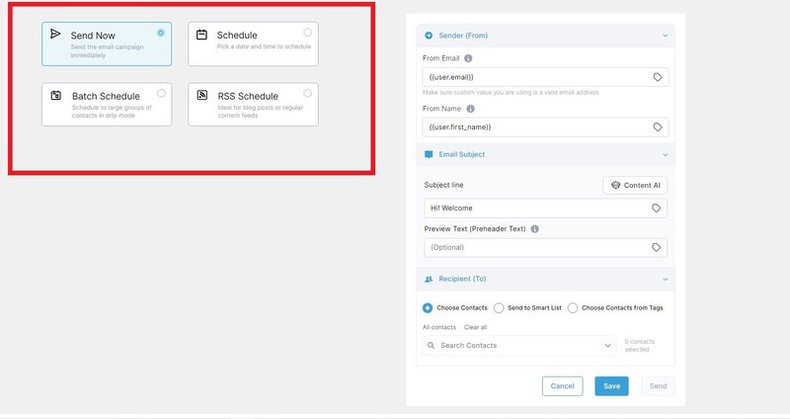
Task: Click the Sender (From) section icon
Action: tap(429, 35)
